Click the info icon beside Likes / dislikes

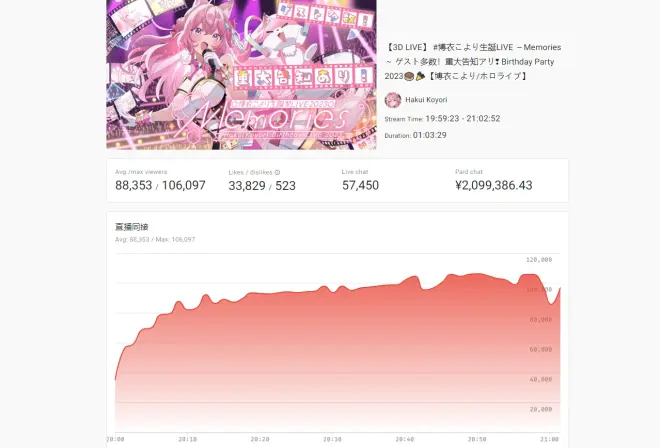[x=277, y=172]
